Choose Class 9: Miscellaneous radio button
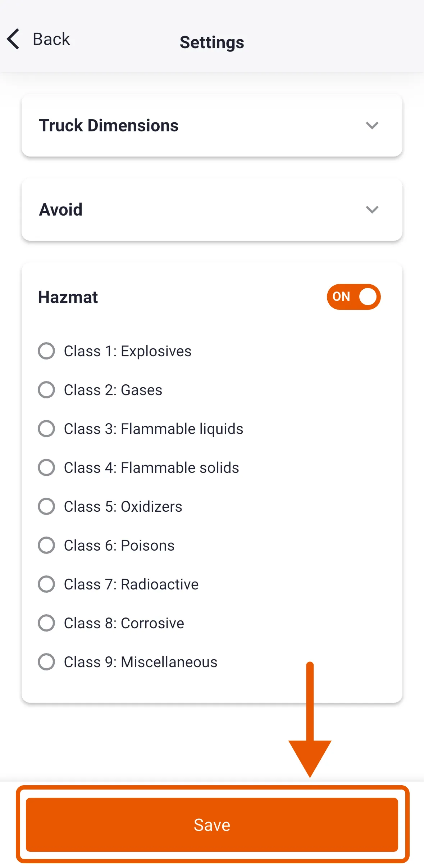Screen dimensions: 424x868 [x=46, y=662]
